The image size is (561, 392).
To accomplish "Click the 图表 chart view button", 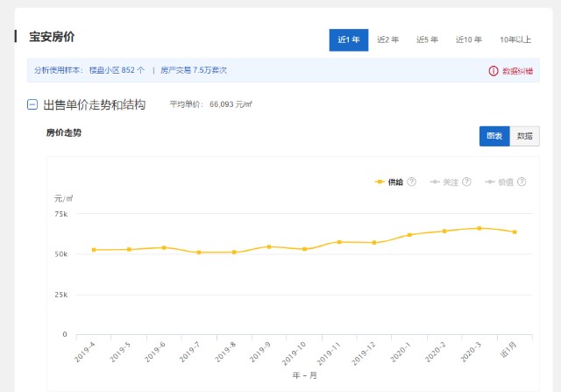I will [x=494, y=136].
